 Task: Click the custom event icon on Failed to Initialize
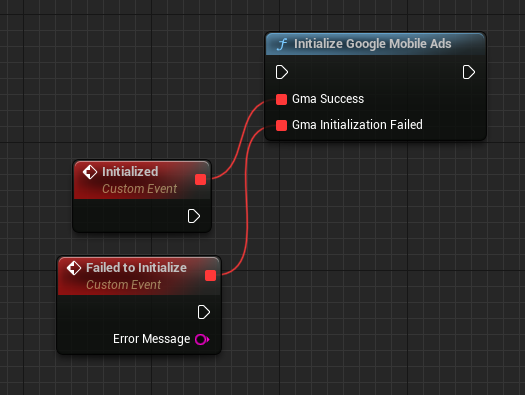click(74, 268)
